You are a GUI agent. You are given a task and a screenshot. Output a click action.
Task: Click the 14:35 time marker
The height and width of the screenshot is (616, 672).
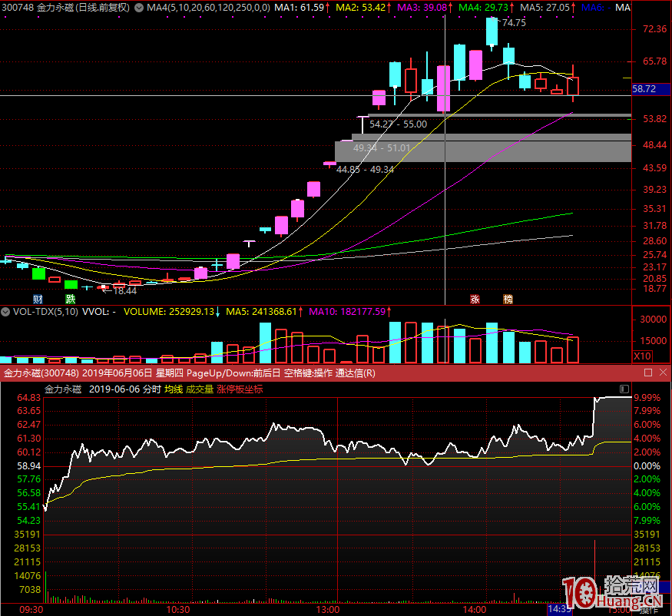pos(559,609)
